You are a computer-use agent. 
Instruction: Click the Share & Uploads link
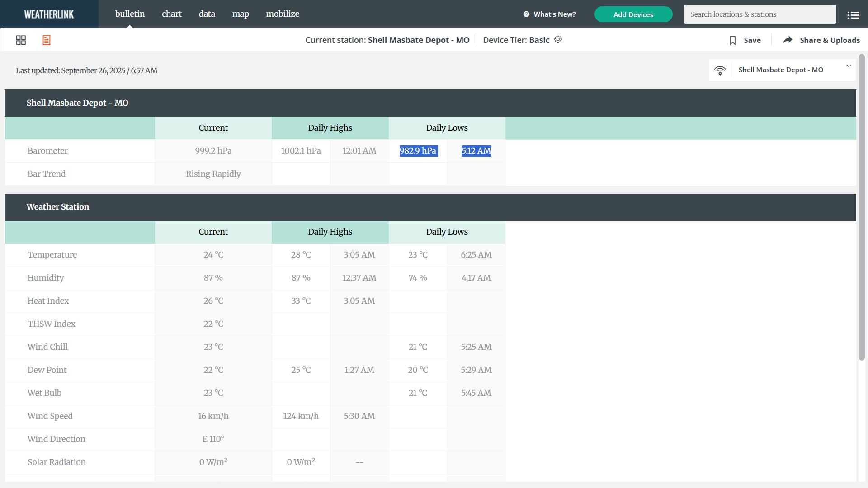[x=830, y=40]
